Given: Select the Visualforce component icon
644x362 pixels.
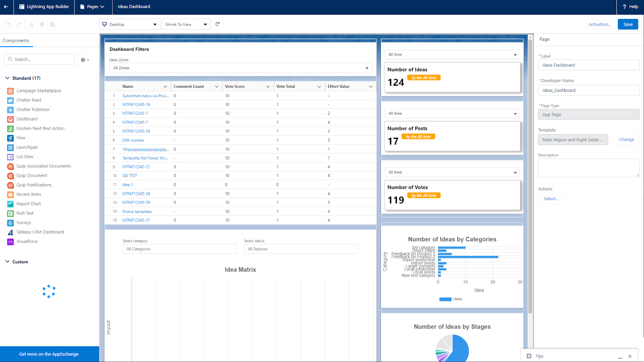Looking at the screenshot, I should click(x=10, y=242).
